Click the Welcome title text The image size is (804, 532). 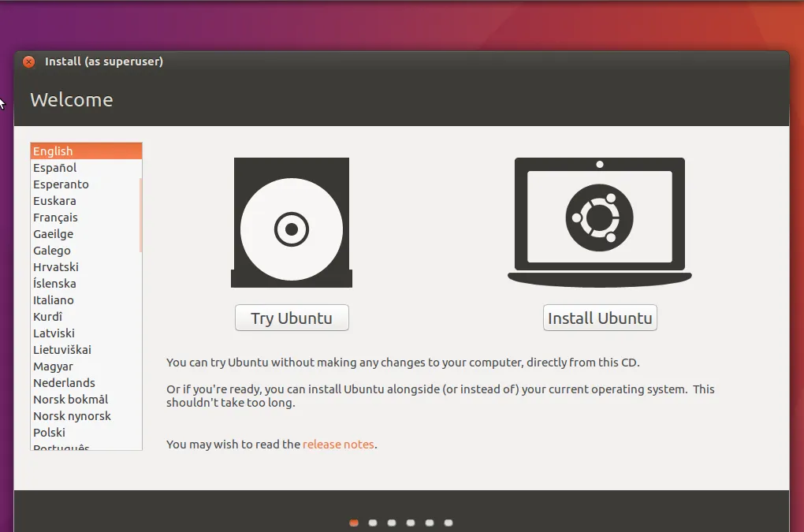click(71, 100)
